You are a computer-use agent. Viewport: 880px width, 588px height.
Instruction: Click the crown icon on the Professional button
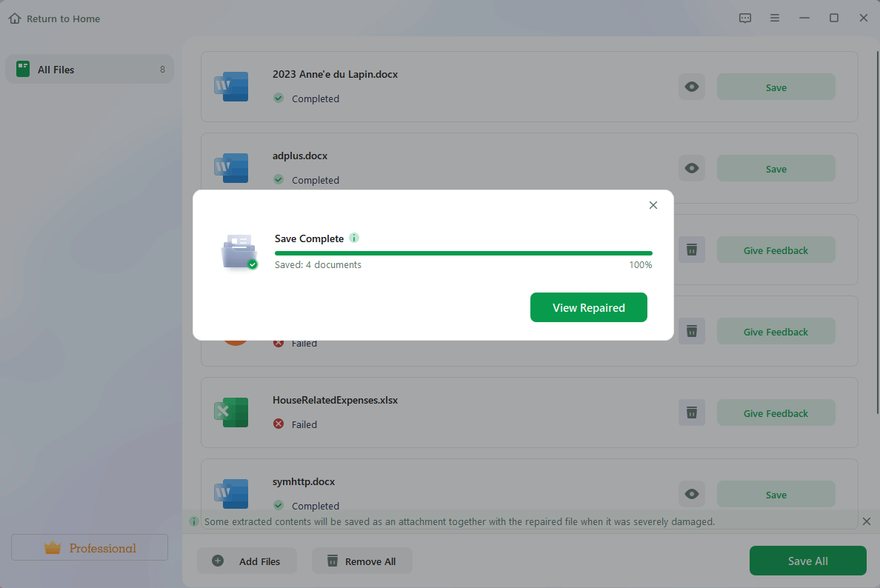click(x=52, y=547)
